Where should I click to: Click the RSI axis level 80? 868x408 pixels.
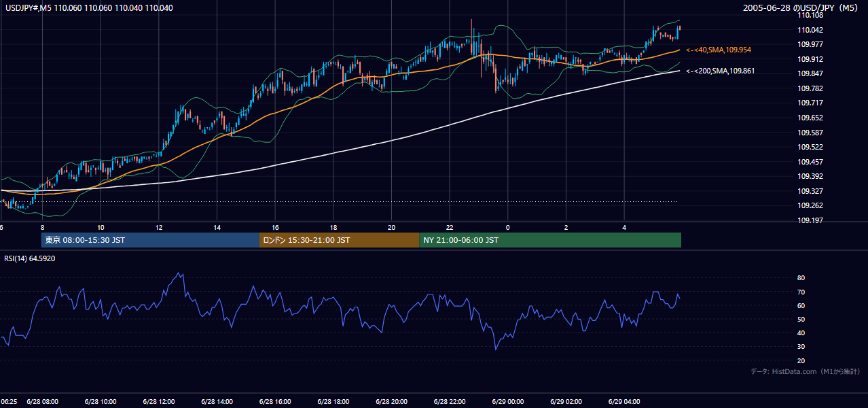point(801,278)
